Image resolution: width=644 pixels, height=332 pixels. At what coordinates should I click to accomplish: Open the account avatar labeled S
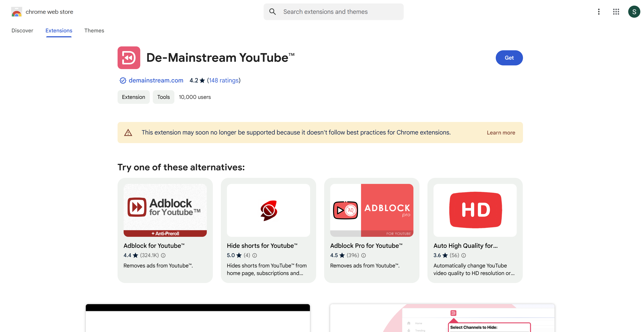tap(634, 12)
